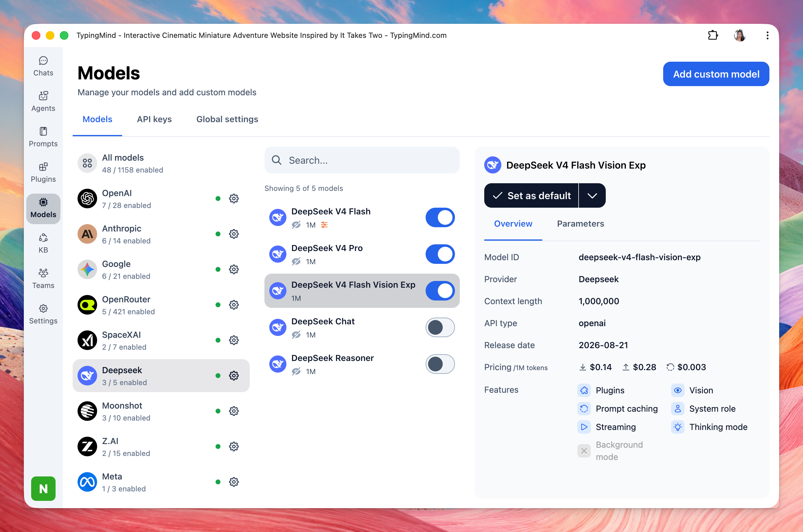
Task: Click the Thinking mode lightbulb icon
Action: pos(678,427)
